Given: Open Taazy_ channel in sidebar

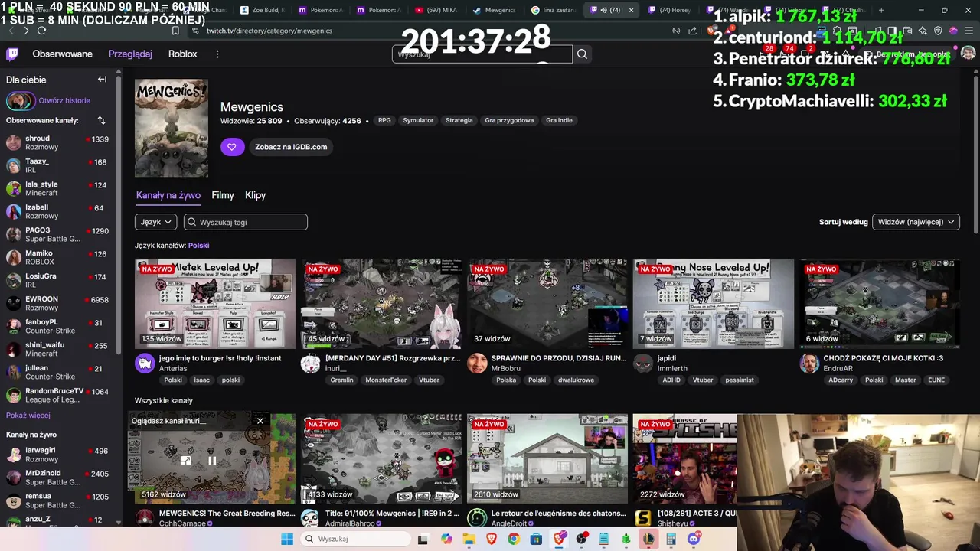Looking at the screenshot, I should [x=57, y=166].
